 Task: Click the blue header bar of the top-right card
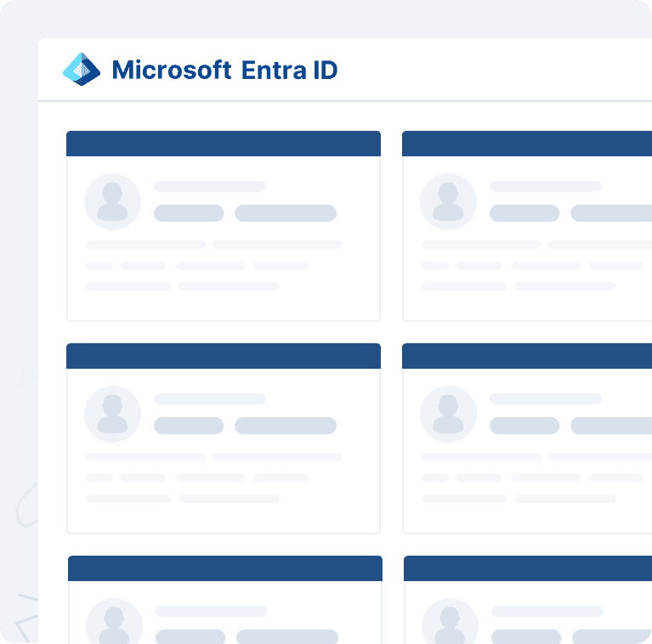point(527,144)
